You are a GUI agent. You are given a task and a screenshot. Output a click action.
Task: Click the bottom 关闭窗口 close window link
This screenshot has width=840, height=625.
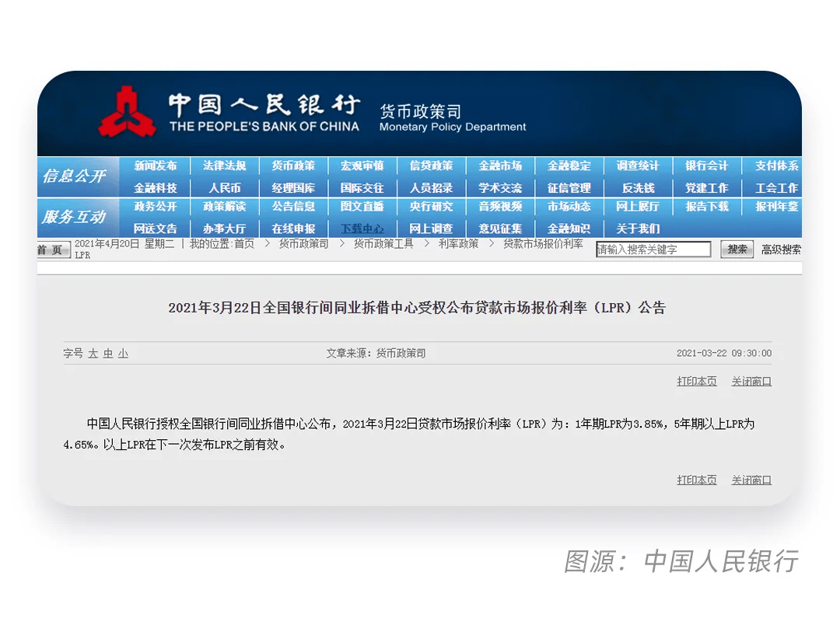pos(751,480)
